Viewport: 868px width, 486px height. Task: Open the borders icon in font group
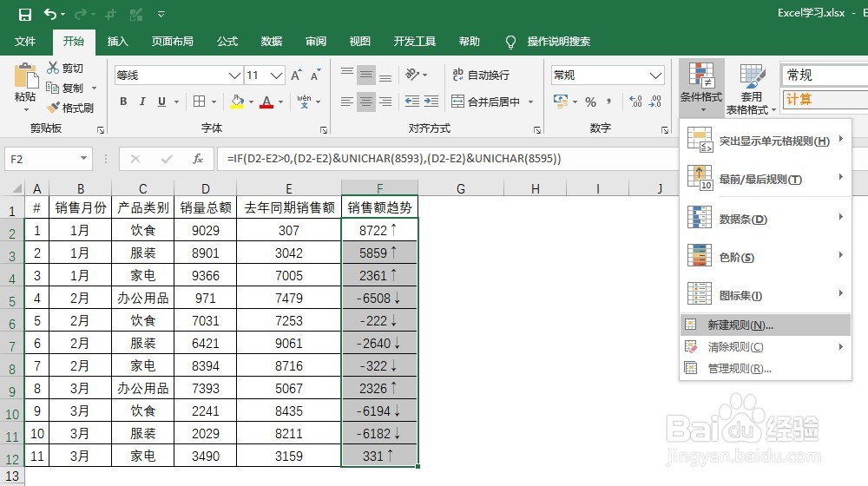(200, 102)
